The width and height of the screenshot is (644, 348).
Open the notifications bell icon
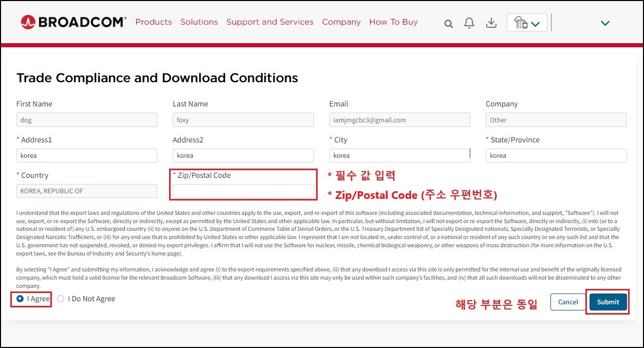pyautogui.click(x=469, y=23)
